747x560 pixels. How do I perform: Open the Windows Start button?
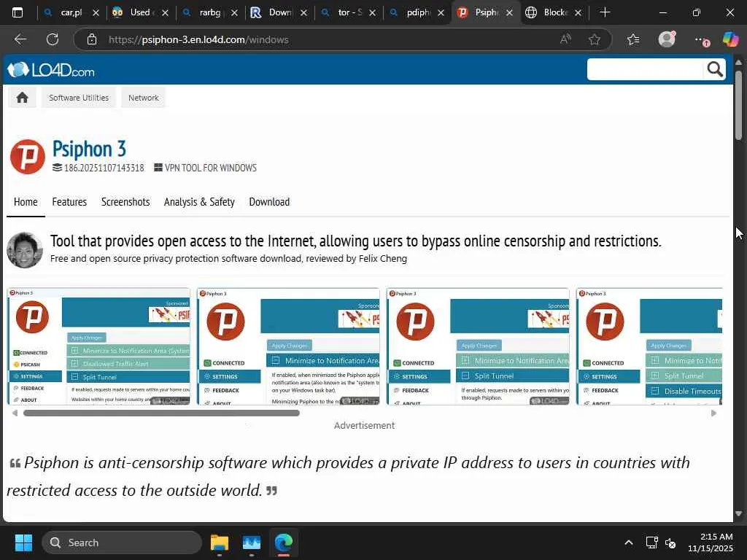23,542
